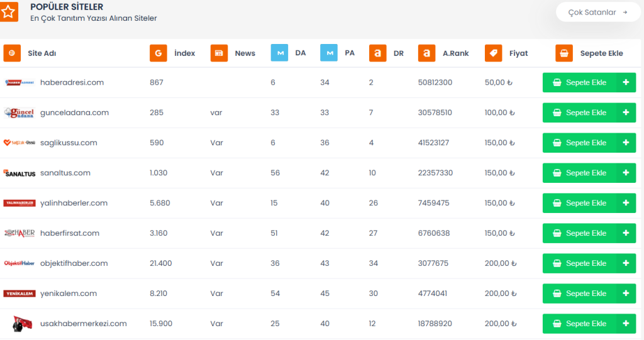This screenshot has width=644, height=340.
Task: Click the haberfirsat.com logo thumbnail
Action: [19, 233]
